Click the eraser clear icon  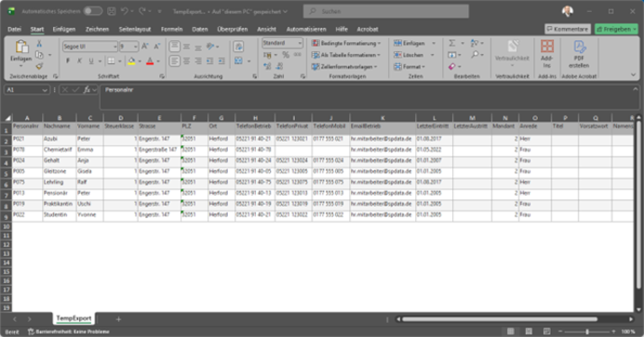click(452, 66)
